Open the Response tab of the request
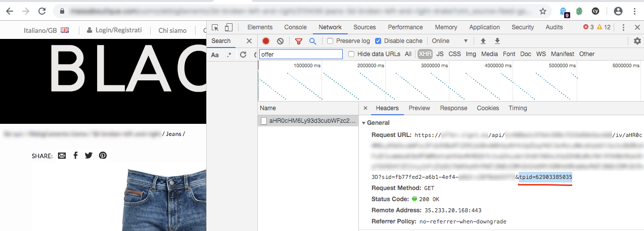 (x=453, y=108)
